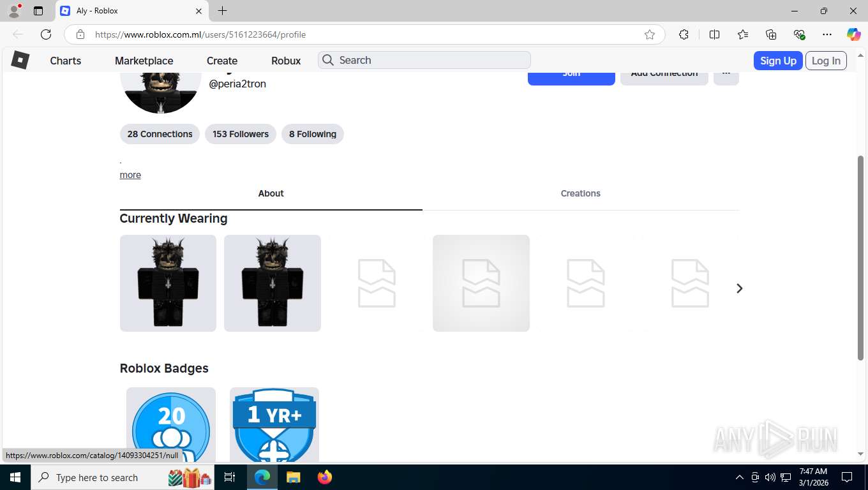The image size is (868, 490).
Task: Open Edge Settings and more menu
Action: point(827,34)
